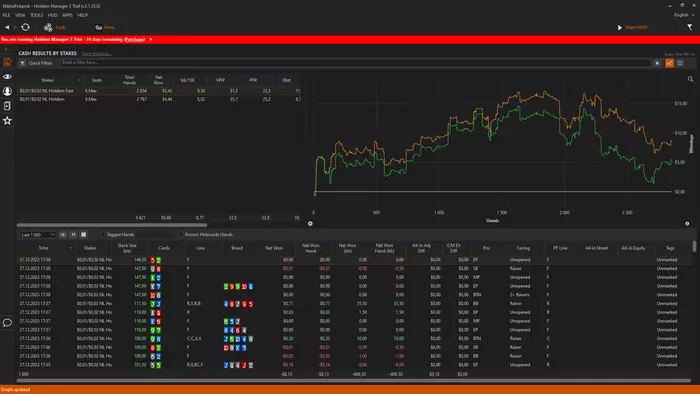Open the Reports icon in the left sidebar
700x394 pixels.
click(x=7, y=62)
